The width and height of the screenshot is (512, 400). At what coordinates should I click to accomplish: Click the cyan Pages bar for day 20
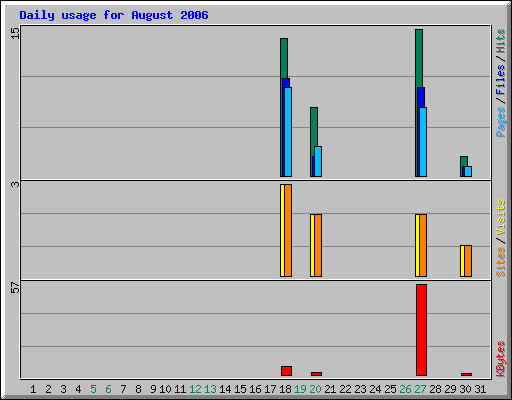(318, 161)
